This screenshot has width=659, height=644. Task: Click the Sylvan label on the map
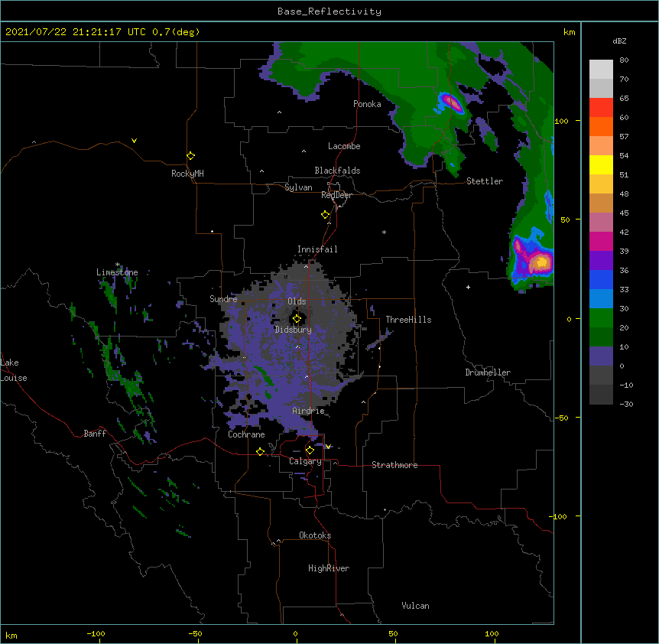pos(298,187)
